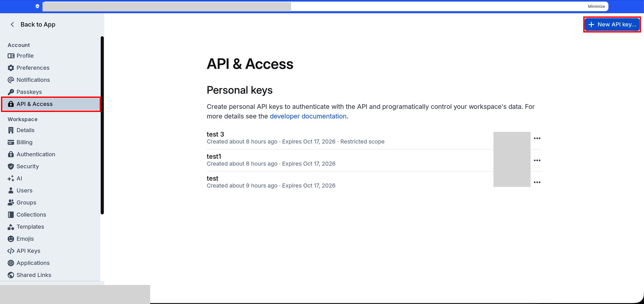Open workspace Details page
This screenshot has width=644, height=304.
click(50, 130)
